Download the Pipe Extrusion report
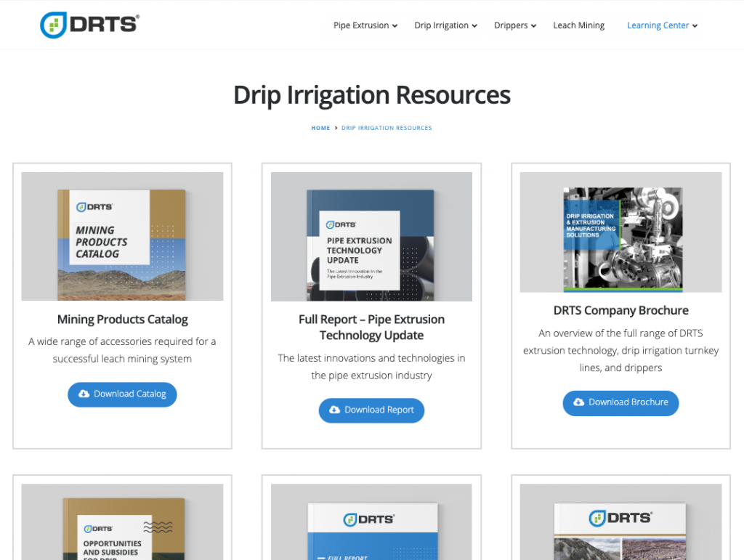The image size is (744, 560). point(371,410)
